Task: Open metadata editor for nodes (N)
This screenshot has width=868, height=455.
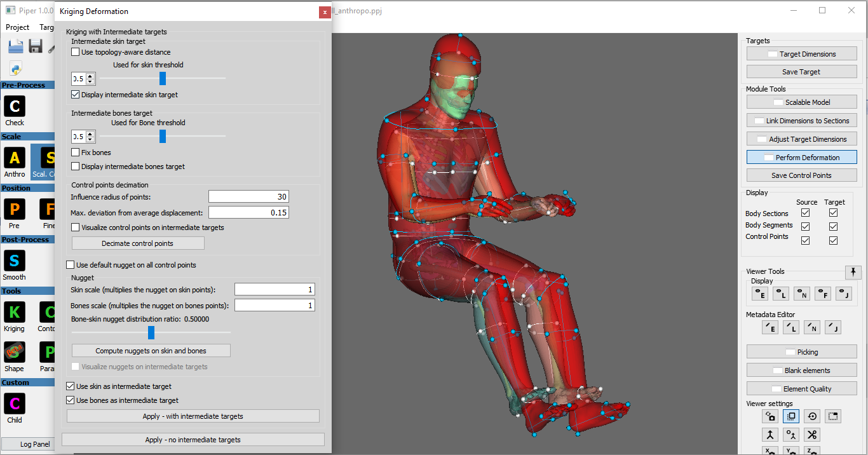Action: 812,327
